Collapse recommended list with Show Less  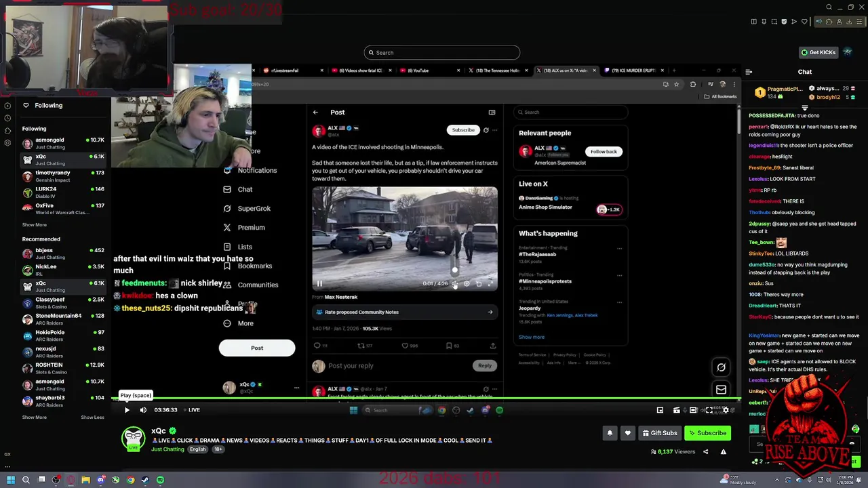click(93, 417)
